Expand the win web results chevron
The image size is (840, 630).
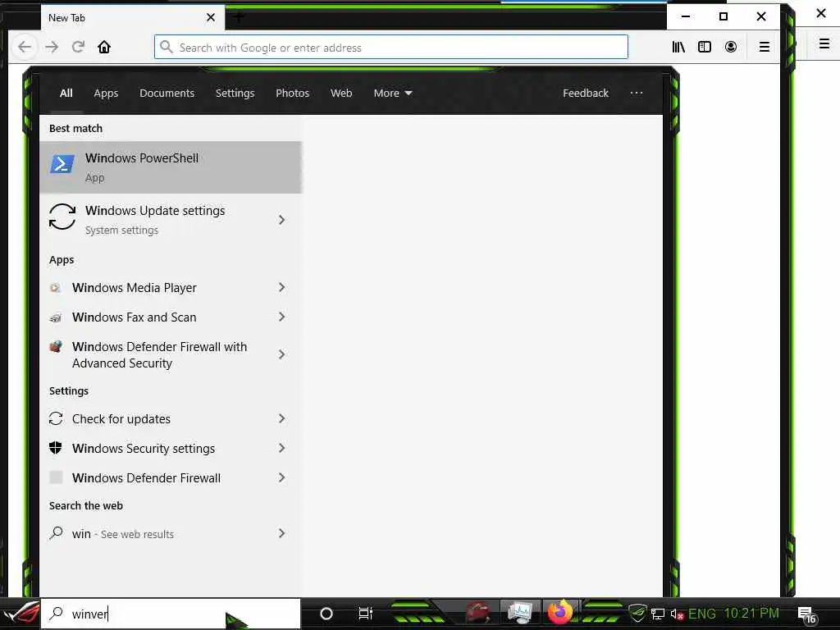pos(282,533)
